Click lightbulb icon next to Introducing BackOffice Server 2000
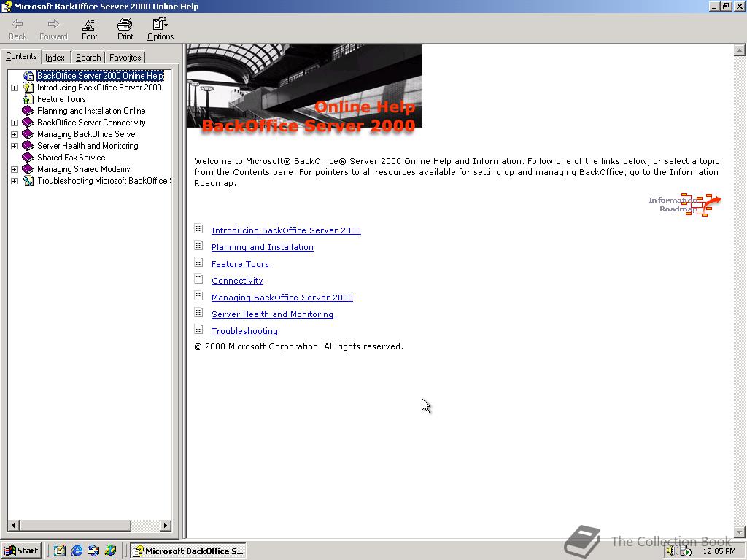747x560 pixels. [x=28, y=87]
